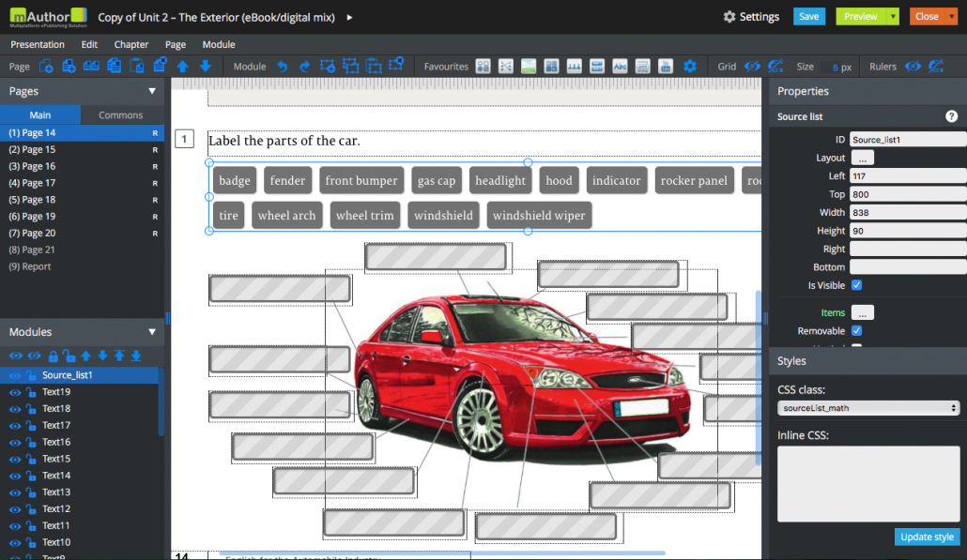Image resolution: width=967 pixels, height=560 pixels.
Task: Send selected module to the bottom
Action: pyautogui.click(x=136, y=356)
